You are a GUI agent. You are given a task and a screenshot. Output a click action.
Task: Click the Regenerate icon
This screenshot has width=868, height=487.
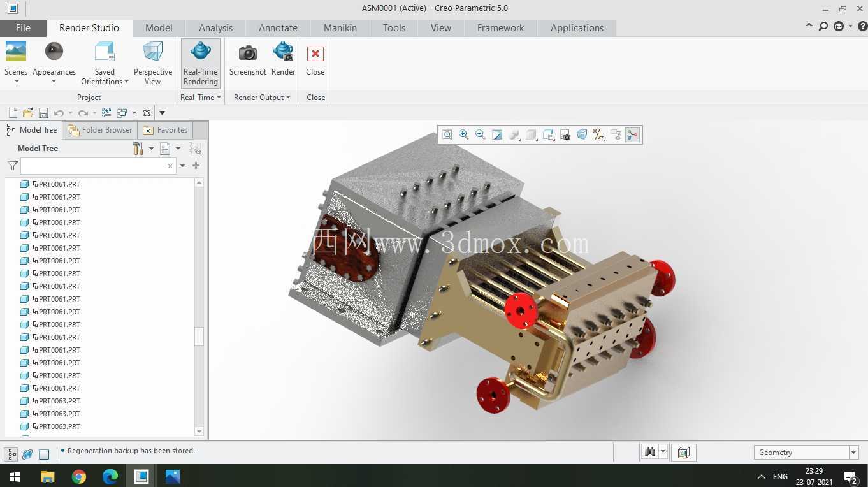click(106, 113)
